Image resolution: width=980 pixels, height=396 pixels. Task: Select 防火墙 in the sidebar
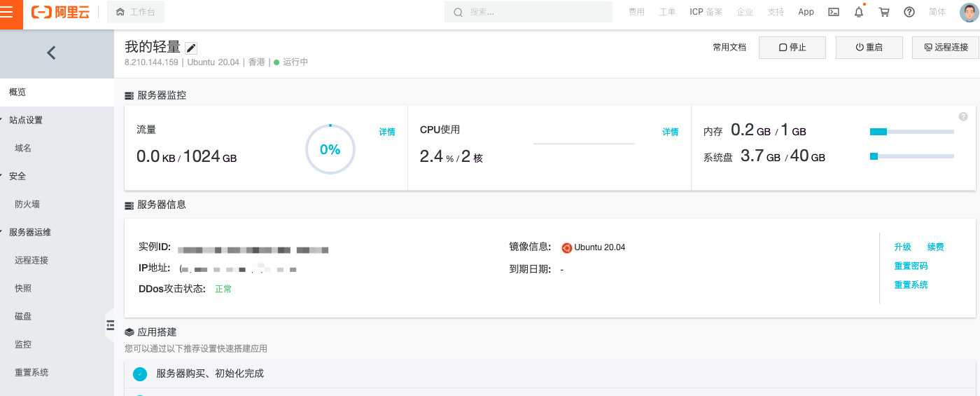(27, 204)
